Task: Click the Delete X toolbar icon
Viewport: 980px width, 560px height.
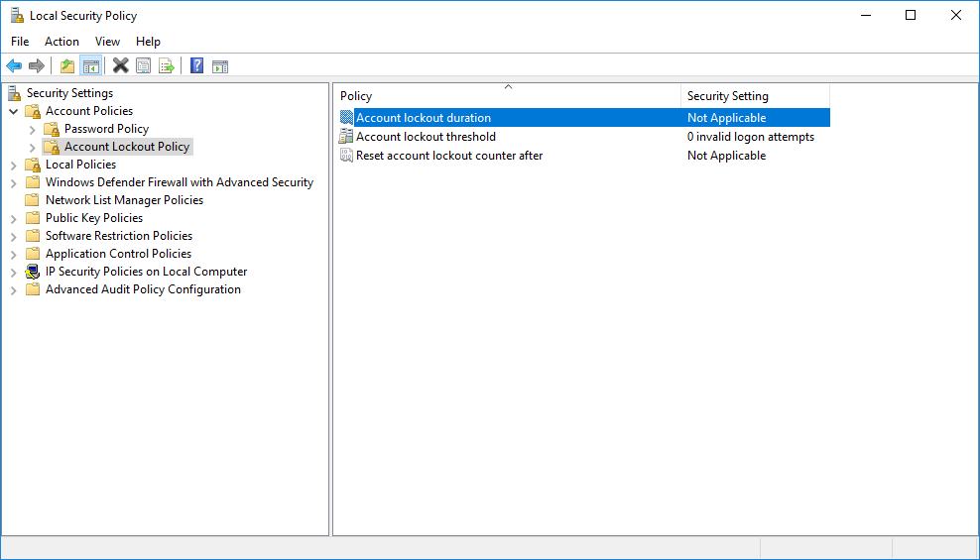Action: click(120, 66)
